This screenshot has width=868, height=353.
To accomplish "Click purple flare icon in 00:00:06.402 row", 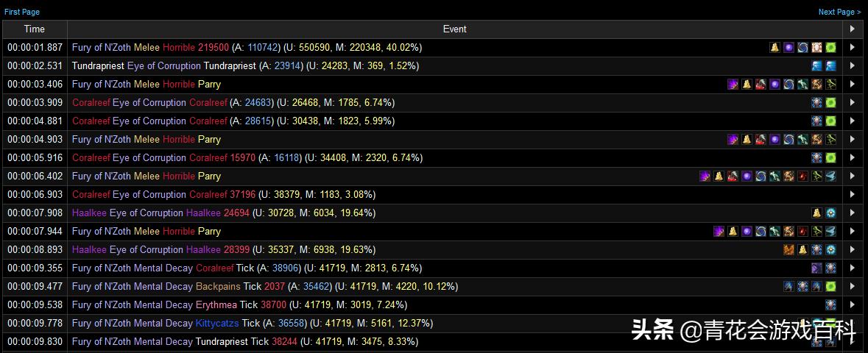I will pyautogui.click(x=705, y=176).
